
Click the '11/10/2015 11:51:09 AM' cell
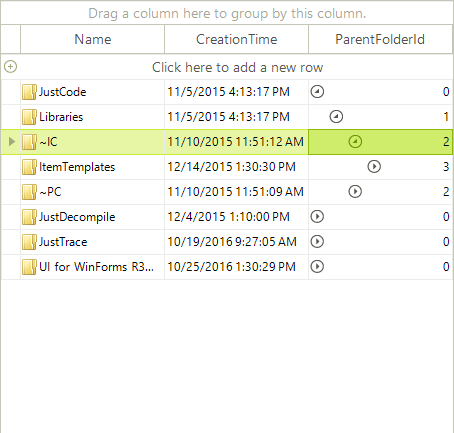click(x=236, y=192)
